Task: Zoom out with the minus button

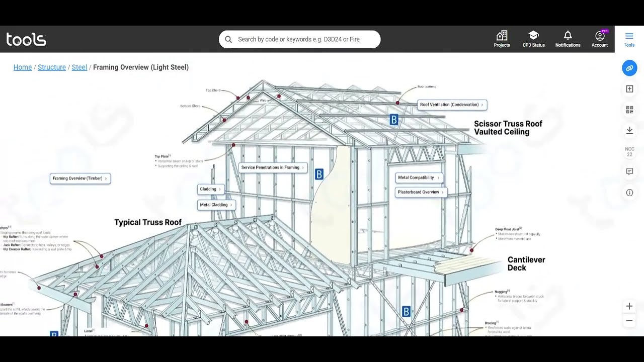Action: (x=629, y=321)
